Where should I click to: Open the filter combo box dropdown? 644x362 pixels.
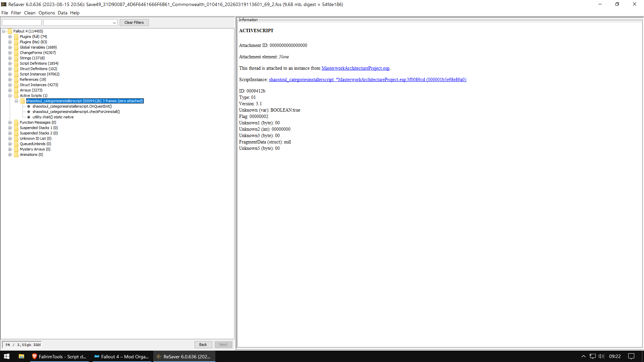click(114, 23)
